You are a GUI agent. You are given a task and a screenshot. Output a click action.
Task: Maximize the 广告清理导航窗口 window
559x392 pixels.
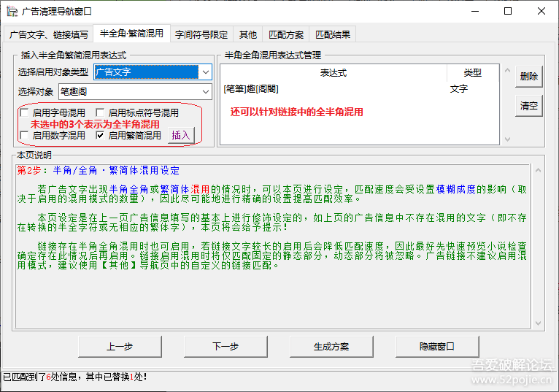click(508, 11)
